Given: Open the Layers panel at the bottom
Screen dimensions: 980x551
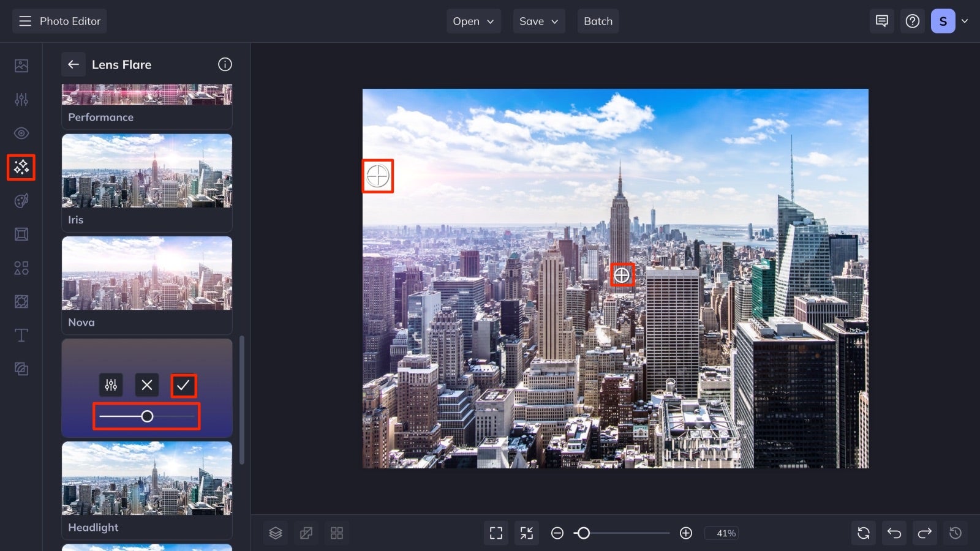Looking at the screenshot, I should click(x=275, y=533).
